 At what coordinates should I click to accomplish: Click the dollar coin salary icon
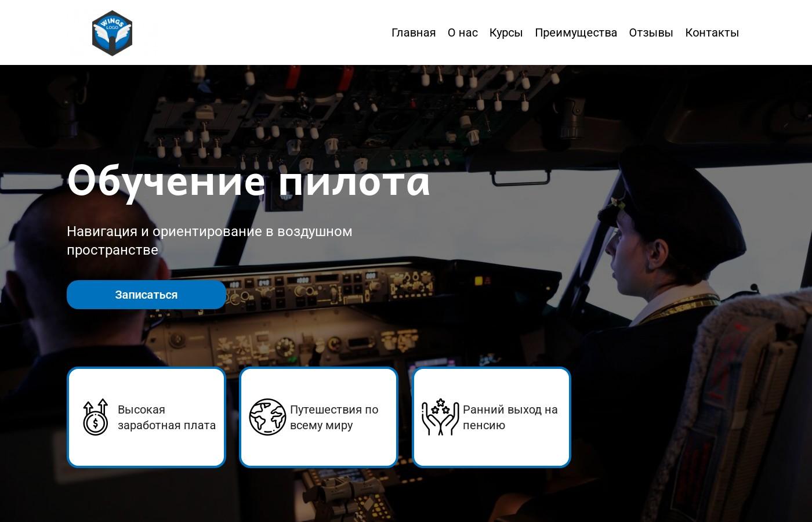[96, 417]
